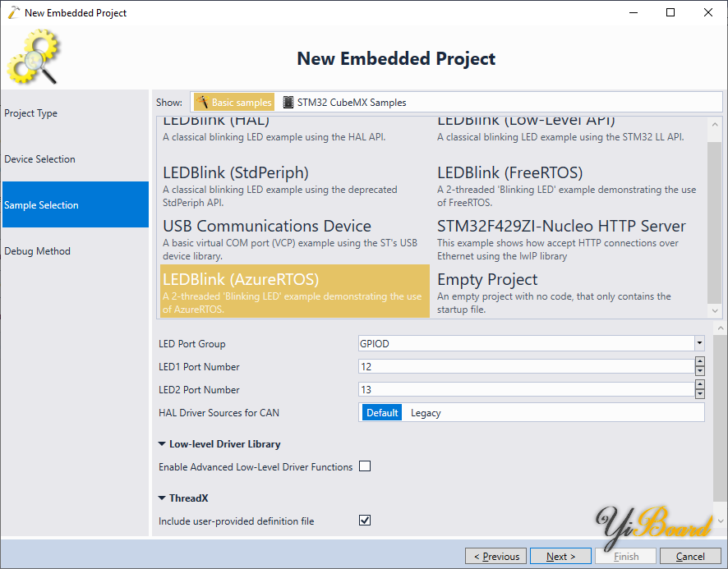728x569 pixels.
Task: Decrease LED1 Port Number with down arrow
Action: tap(700, 371)
